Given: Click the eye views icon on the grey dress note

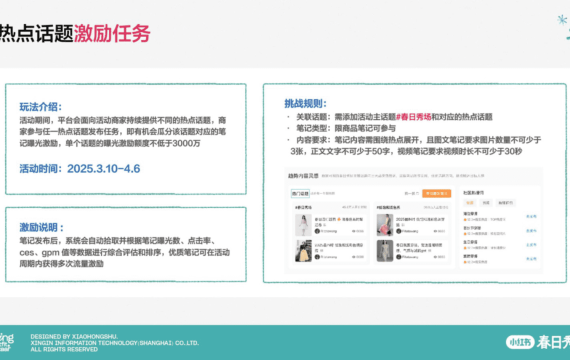Looking at the screenshot, I should click(x=435, y=257).
